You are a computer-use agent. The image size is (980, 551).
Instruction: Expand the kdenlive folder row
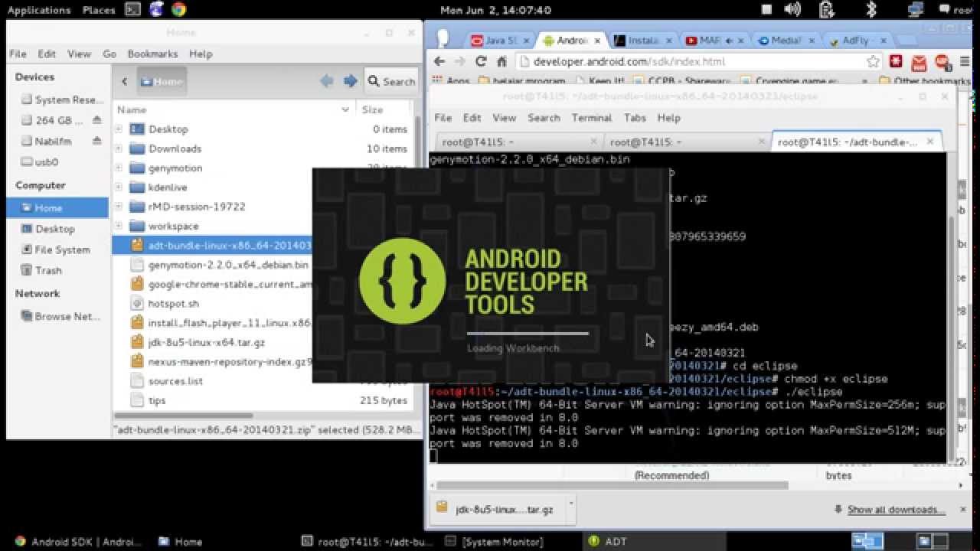119,187
